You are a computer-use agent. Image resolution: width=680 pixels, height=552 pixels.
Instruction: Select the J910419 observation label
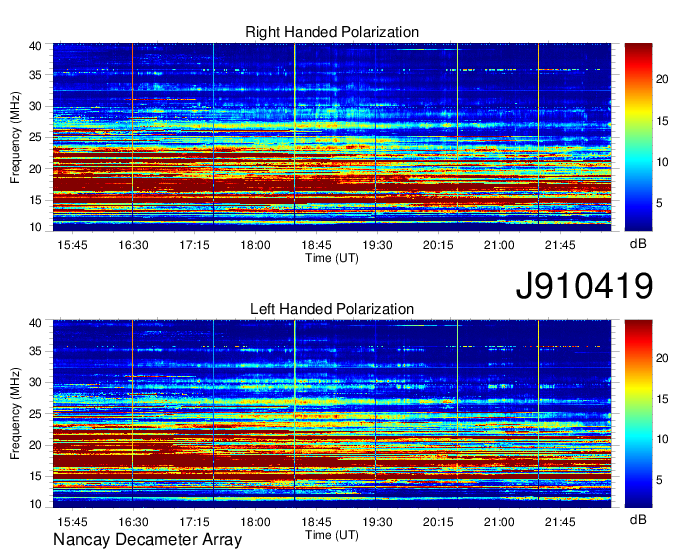coord(584,286)
